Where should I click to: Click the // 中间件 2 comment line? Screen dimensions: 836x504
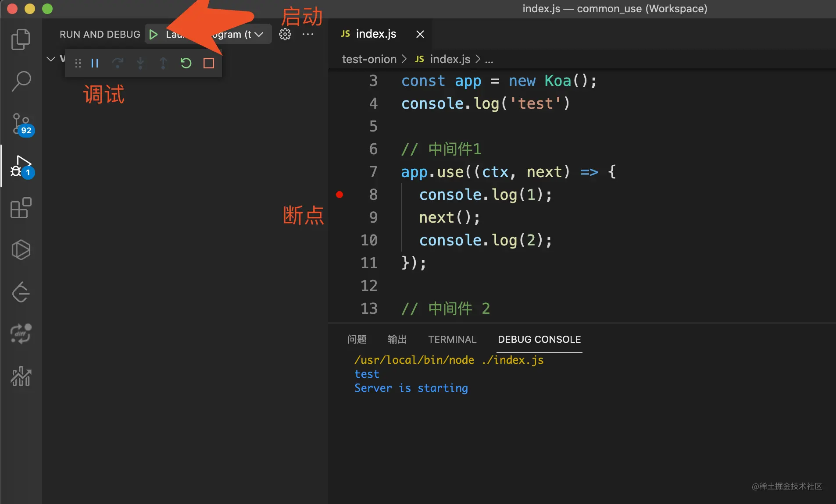tap(446, 309)
